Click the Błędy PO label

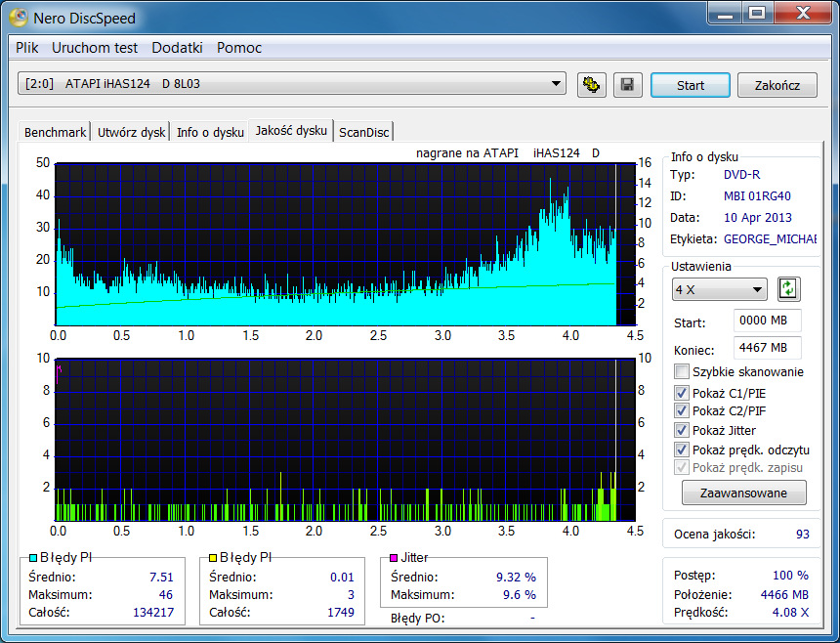[x=417, y=619]
